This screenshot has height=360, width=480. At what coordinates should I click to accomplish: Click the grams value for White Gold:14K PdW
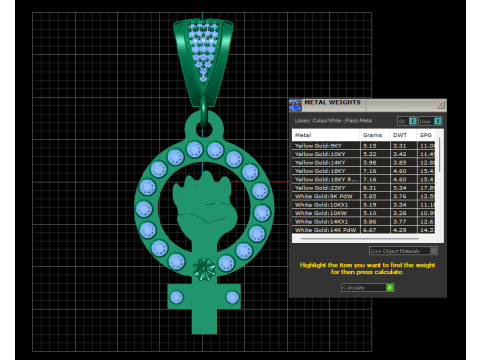[x=370, y=230]
